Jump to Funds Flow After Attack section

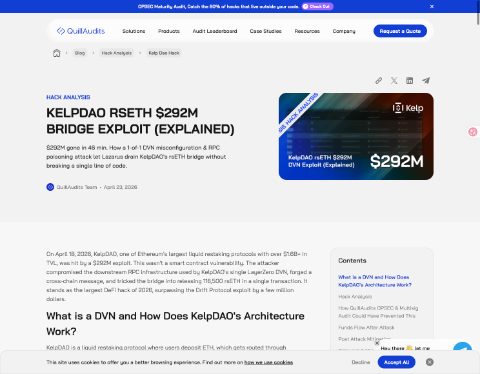[366, 327]
